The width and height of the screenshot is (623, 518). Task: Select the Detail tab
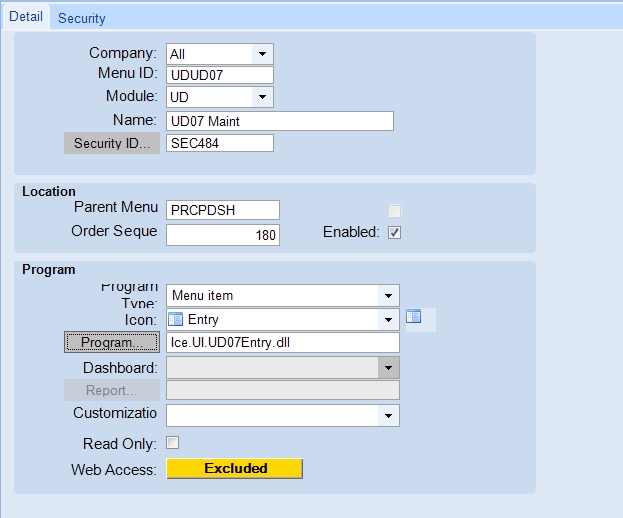[x=26, y=17]
